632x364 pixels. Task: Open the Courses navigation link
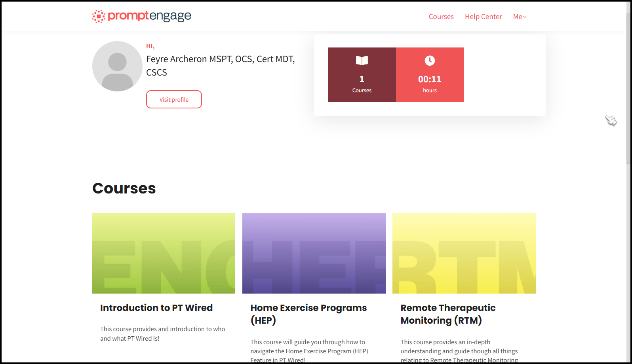[x=441, y=17]
